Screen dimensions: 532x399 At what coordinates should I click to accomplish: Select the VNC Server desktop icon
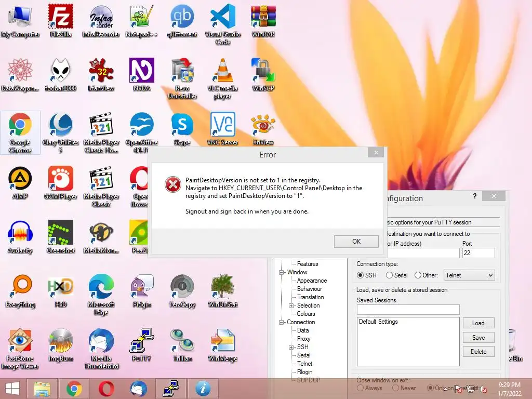(x=223, y=129)
